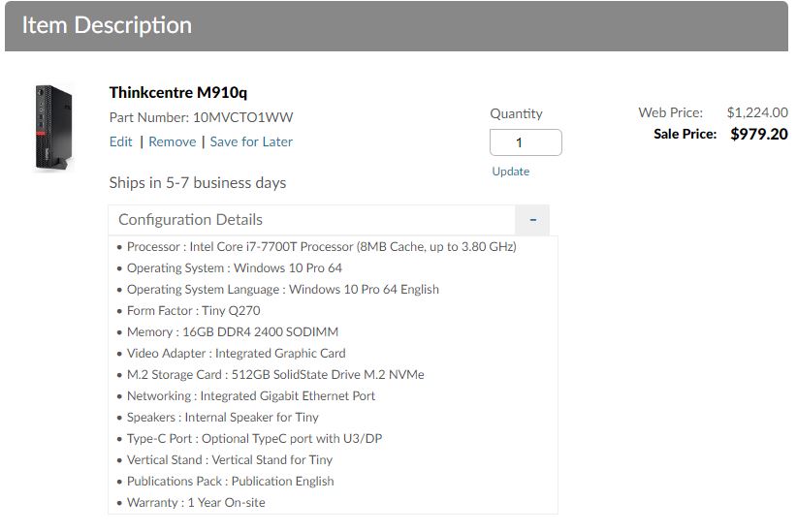Click the Quantity input field
The image size is (797, 532).
point(525,142)
